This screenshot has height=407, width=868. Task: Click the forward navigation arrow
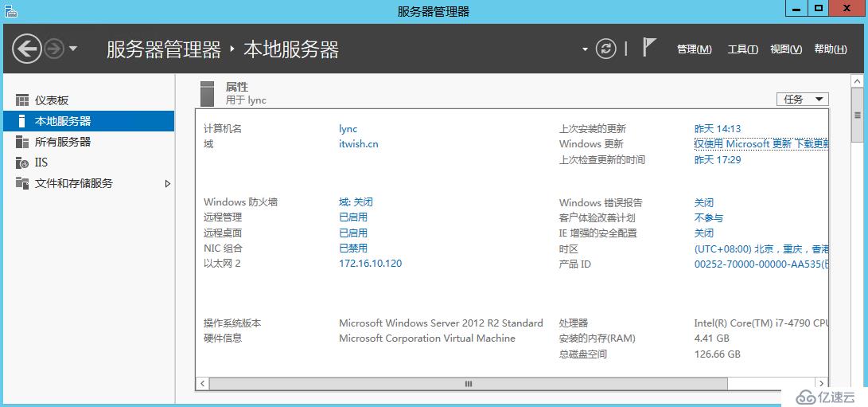click(x=53, y=49)
